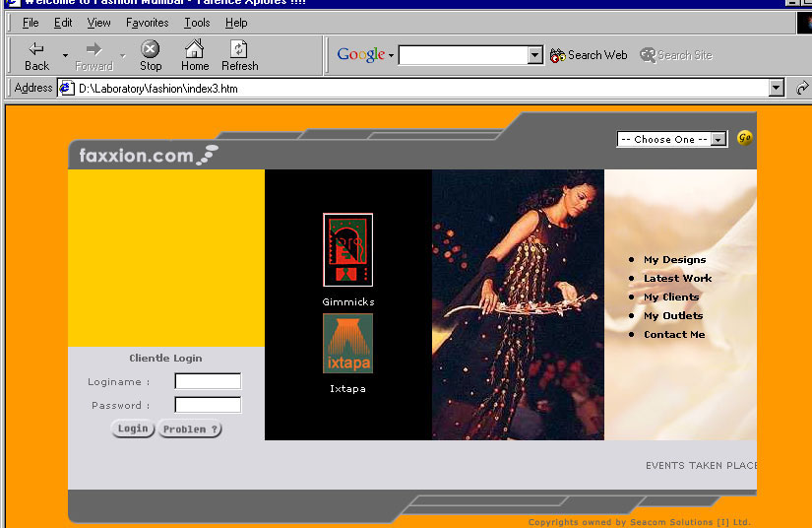
Task: Click the Go arrow beside address bar
Action: click(x=801, y=89)
